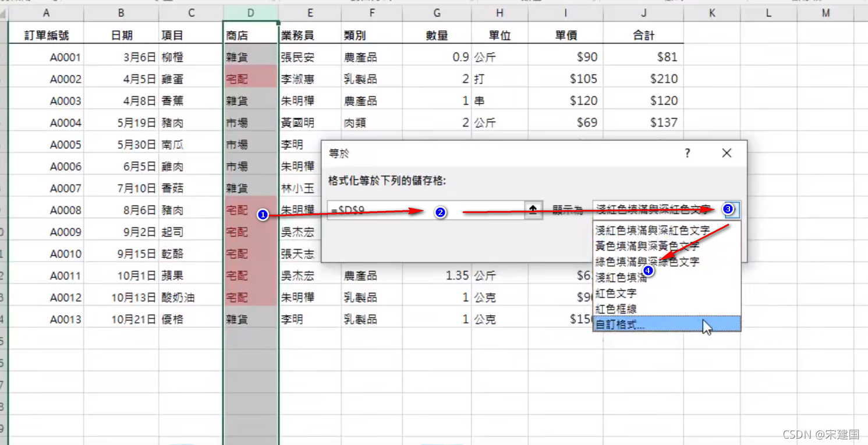Image resolution: width=868 pixels, height=445 pixels.
Task: Select 淺紅色填滿與深紅色文字 in dropdown list
Action: [667, 230]
